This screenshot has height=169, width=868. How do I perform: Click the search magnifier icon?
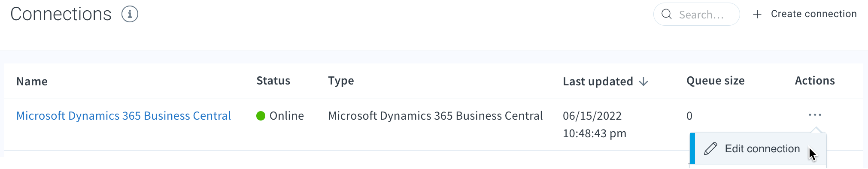coord(667,14)
